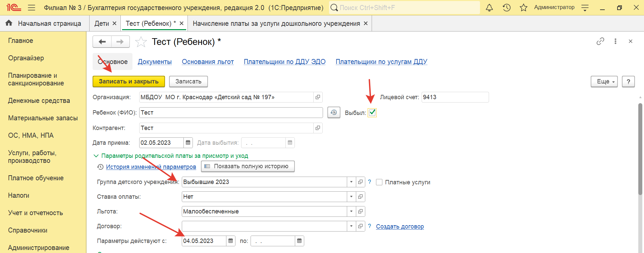Expand the Группа детского учреждения dropdown
644x253 pixels.
351,182
